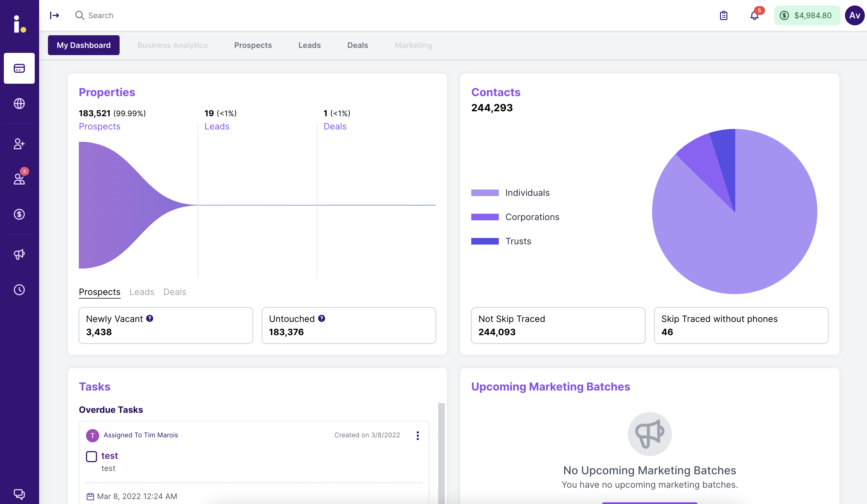Open the chat bubbles icon at bottom
Screen dimensions: 867x504
19,494
